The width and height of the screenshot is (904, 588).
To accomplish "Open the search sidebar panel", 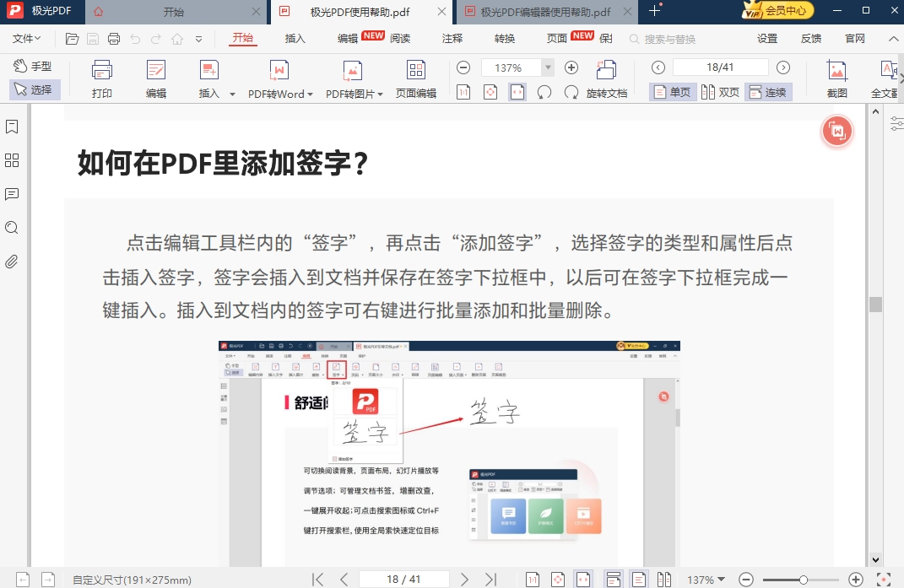I will coord(12,228).
